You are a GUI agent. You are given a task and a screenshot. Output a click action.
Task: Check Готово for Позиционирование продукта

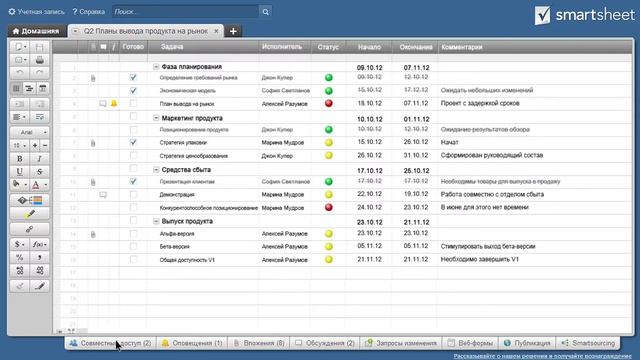click(x=133, y=130)
